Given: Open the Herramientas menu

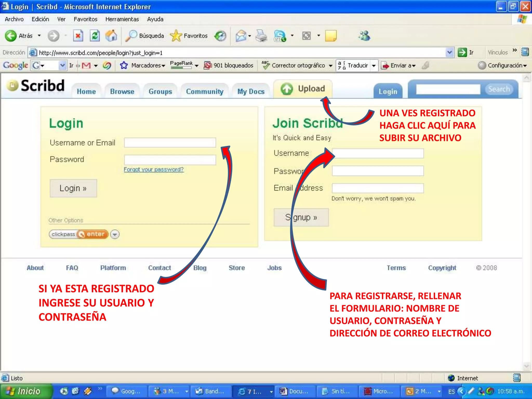Looking at the screenshot, I should [x=122, y=19].
